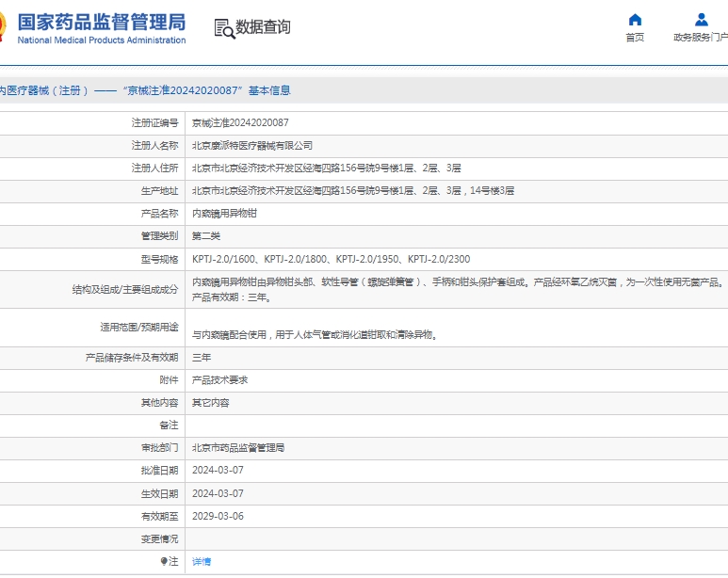Click the 注册人住所 address value
Image resolution: width=728 pixels, height=578 pixels.
(x=327, y=169)
